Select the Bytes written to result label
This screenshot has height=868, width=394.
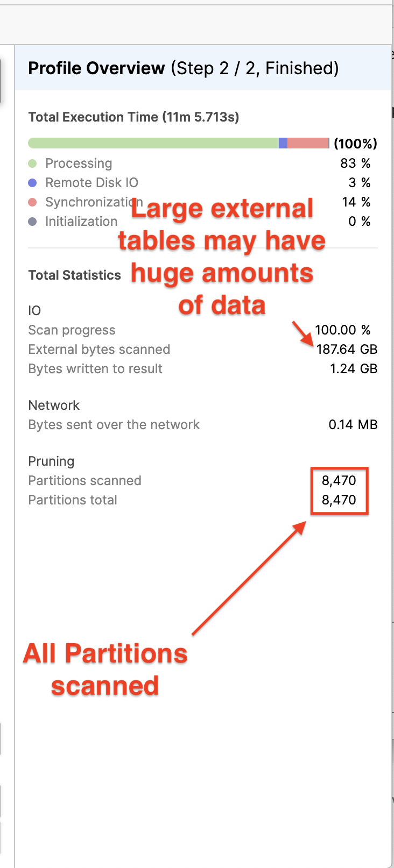coord(95,369)
